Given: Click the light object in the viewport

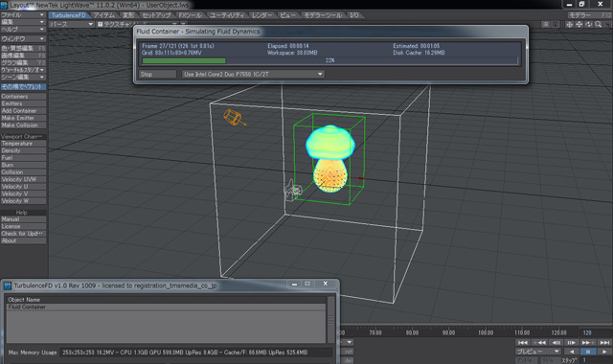Looking at the screenshot, I should (x=234, y=117).
